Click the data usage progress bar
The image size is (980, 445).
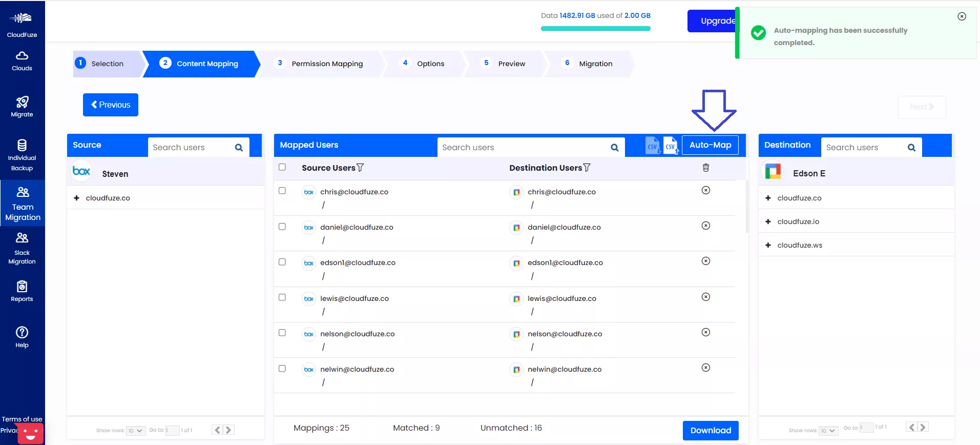[x=596, y=29]
